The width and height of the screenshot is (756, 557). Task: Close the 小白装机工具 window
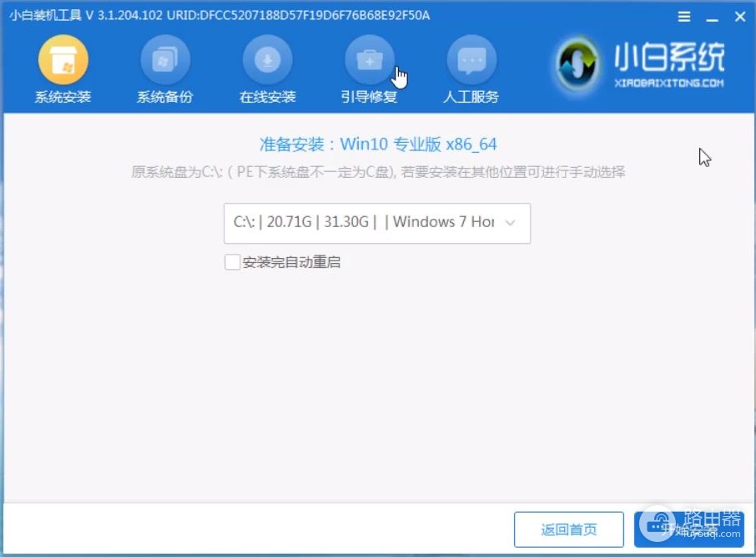(740, 17)
